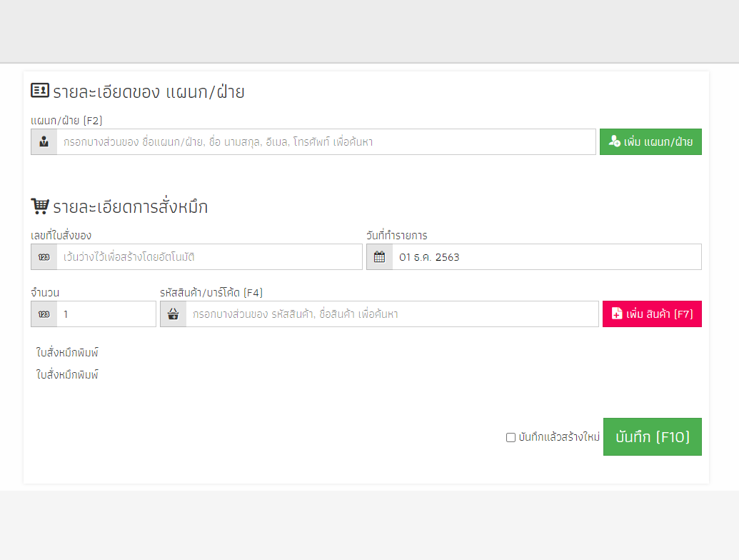Click the 123 icon beside จำนวน field
This screenshot has width=739, height=560.
pyautogui.click(x=44, y=314)
